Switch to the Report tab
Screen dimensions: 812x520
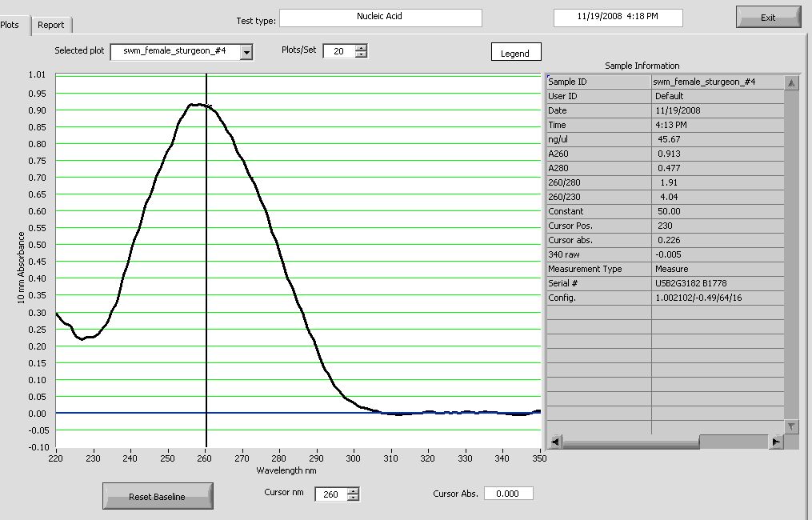tap(51, 25)
